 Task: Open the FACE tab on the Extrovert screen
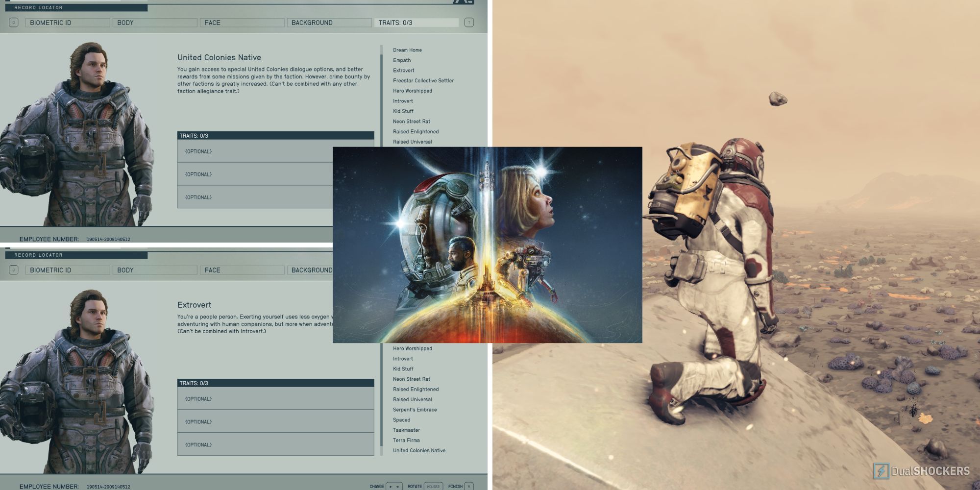coord(242,270)
